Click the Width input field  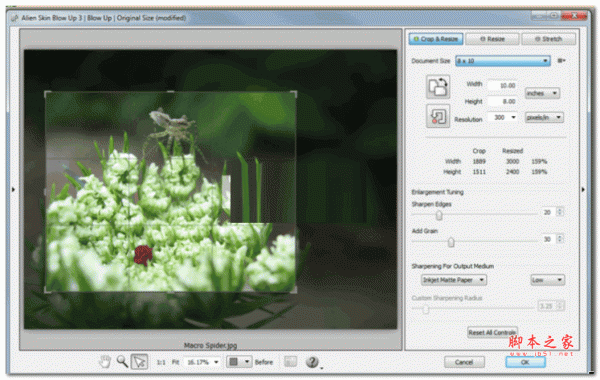click(x=503, y=85)
